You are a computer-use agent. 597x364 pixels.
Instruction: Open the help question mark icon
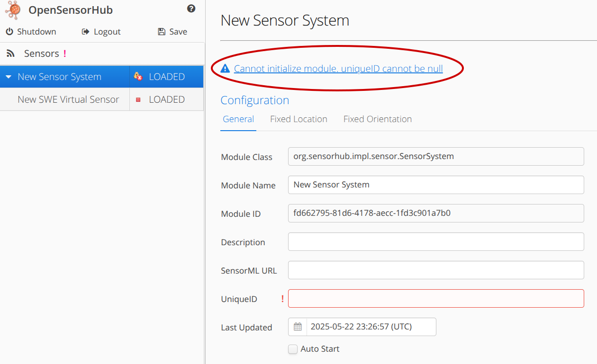pos(191,9)
